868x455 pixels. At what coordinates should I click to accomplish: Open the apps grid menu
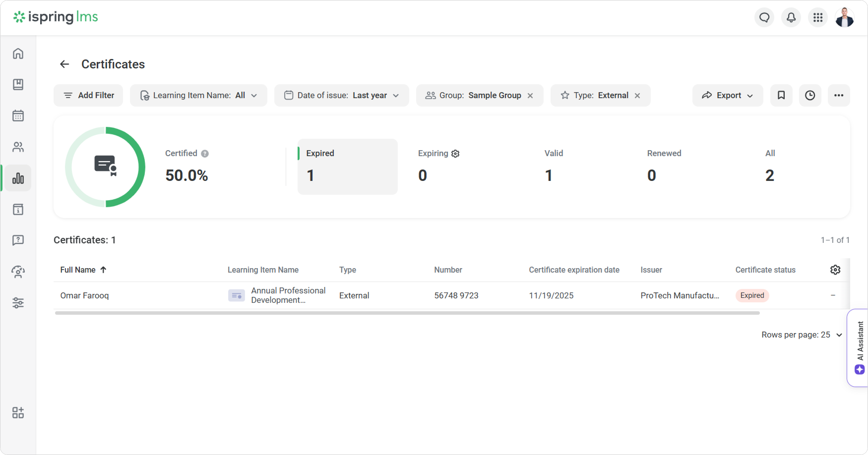coord(818,17)
